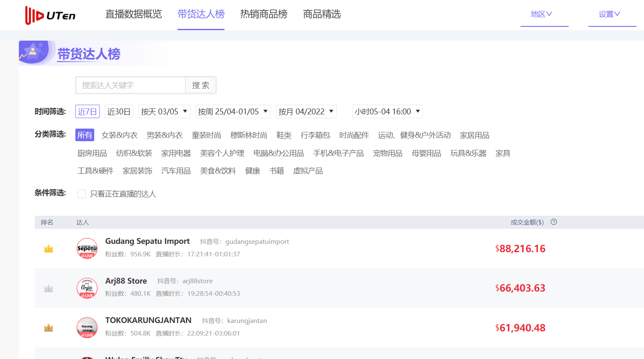Filter by 鞋类 category
This screenshot has width=644, height=359.
(x=284, y=135)
